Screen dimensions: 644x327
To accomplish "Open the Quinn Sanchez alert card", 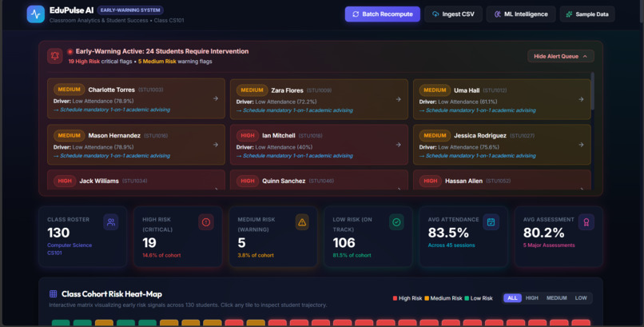I will tap(319, 180).
